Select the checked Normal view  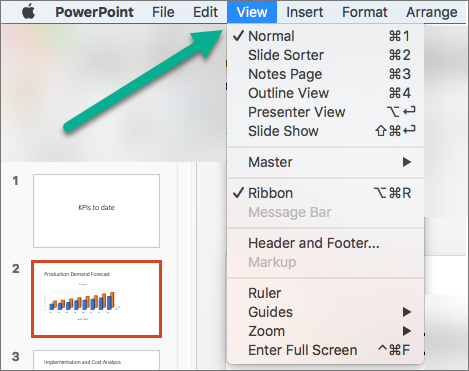pyautogui.click(x=325, y=36)
